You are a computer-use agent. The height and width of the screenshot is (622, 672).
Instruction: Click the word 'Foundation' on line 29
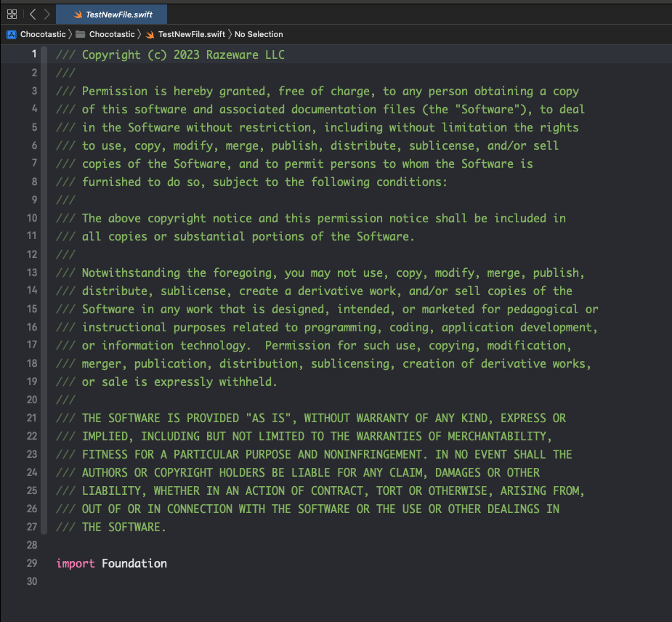click(x=134, y=563)
